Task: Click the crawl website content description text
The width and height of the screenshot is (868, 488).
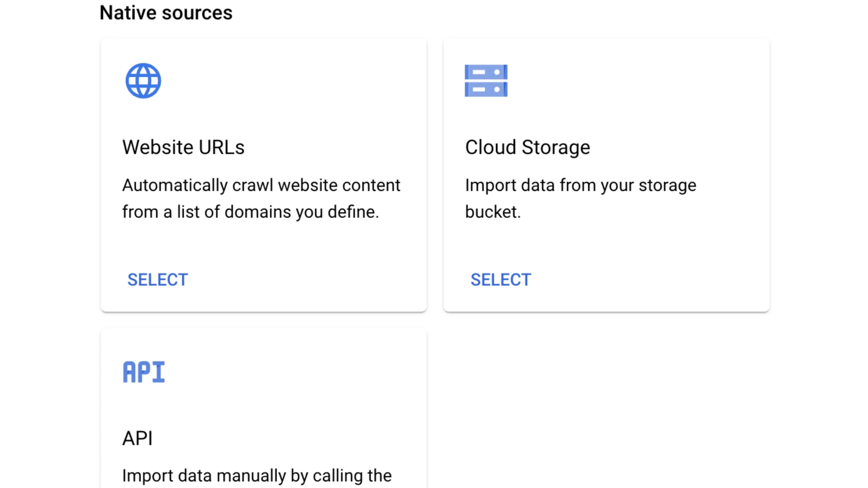Action: coord(261,198)
